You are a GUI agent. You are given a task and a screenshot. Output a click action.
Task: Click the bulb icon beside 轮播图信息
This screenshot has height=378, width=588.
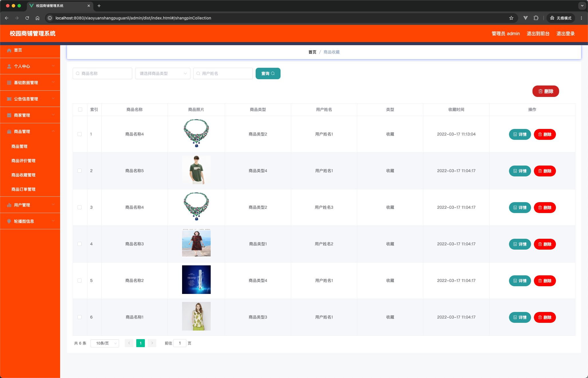click(x=9, y=221)
